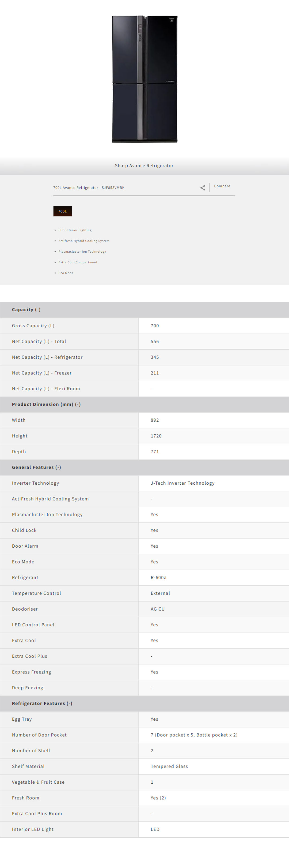Click the Plasmacluster Ion Technology bullet
Image resolution: width=289 pixels, height=868 pixels.
point(82,252)
